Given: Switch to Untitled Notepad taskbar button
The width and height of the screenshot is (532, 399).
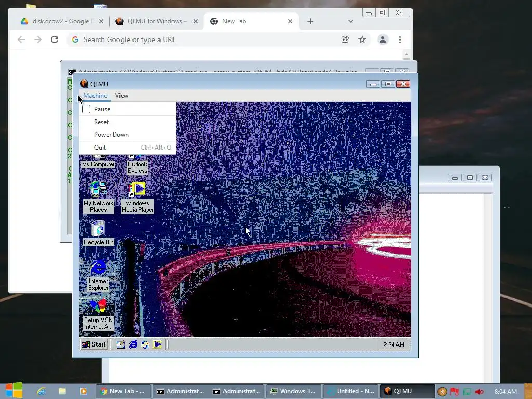Looking at the screenshot, I should pyautogui.click(x=350, y=391).
